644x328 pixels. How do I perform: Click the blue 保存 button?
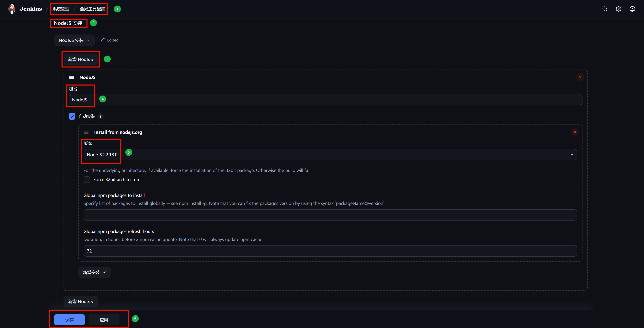69,319
